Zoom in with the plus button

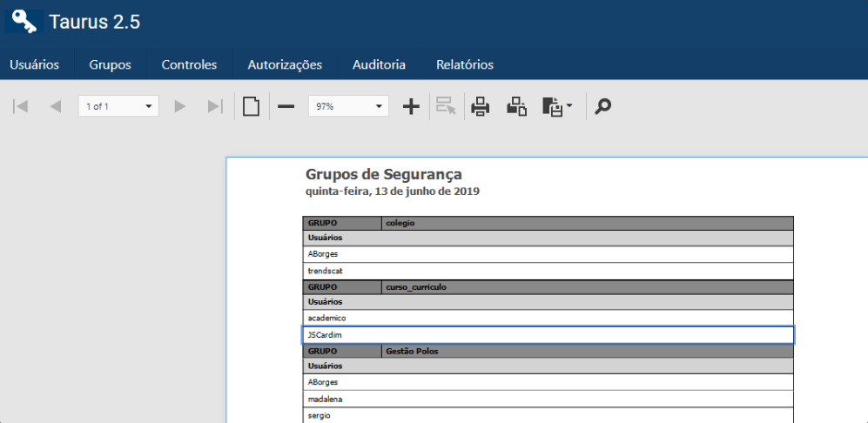[x=411, y=106]
